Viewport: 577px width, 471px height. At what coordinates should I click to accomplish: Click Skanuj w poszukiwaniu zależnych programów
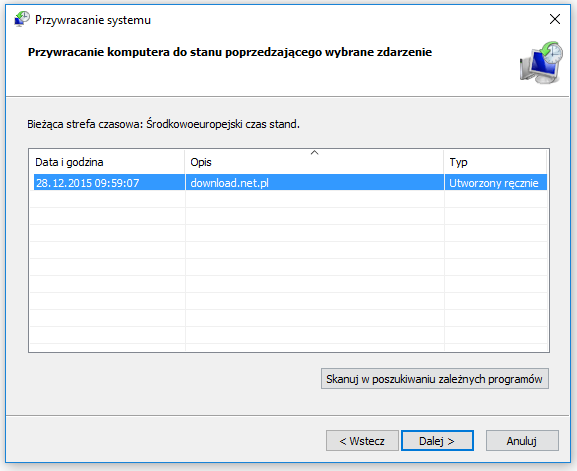[435, 379]
